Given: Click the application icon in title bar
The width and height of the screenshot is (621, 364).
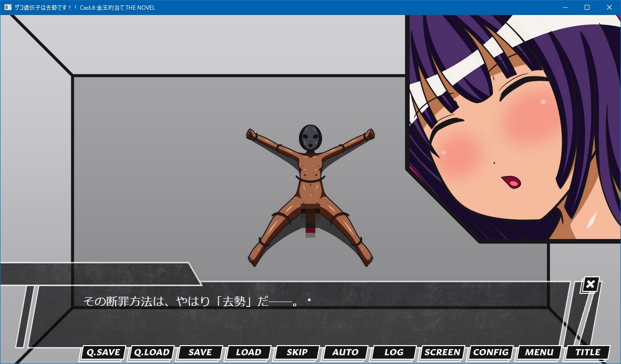Looking at the screenshot, I should 7,7.
